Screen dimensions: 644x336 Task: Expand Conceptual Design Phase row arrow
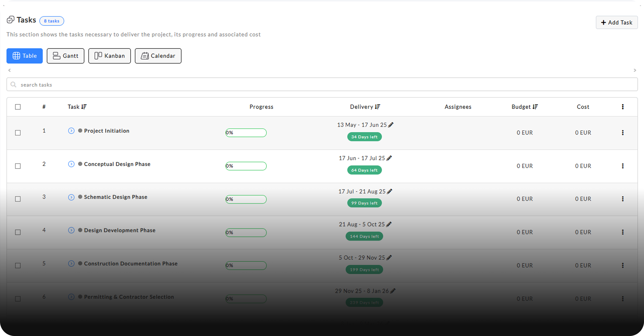click(x=71, y=164)
